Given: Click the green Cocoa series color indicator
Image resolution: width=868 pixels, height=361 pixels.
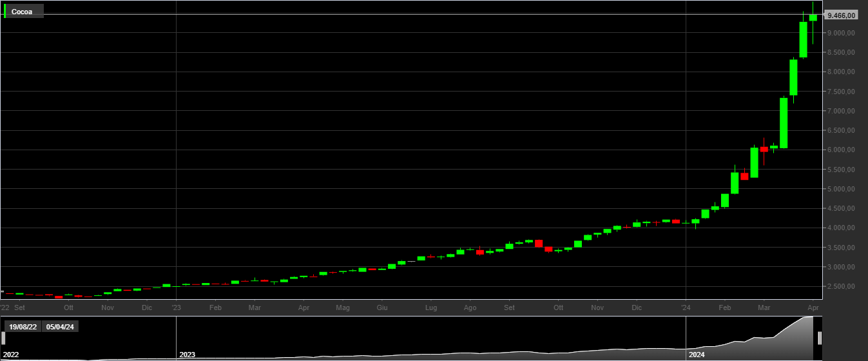Looking at the screenshot, I should tap(5, 11).
